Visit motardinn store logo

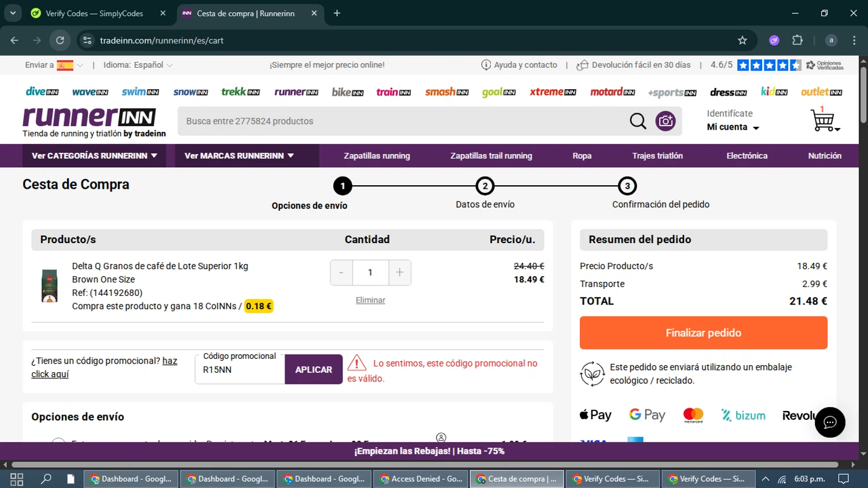(x=612, y=91)
